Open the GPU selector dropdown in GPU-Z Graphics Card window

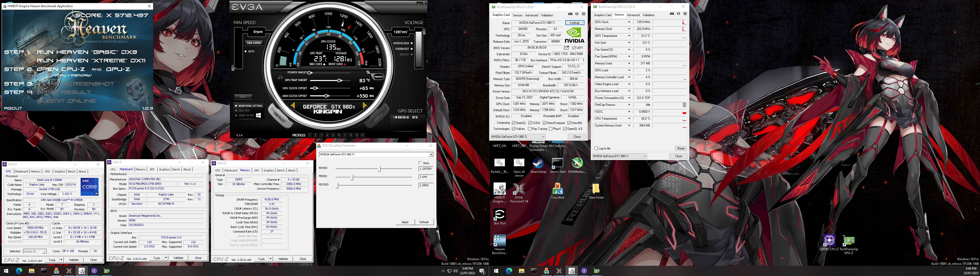517,136
